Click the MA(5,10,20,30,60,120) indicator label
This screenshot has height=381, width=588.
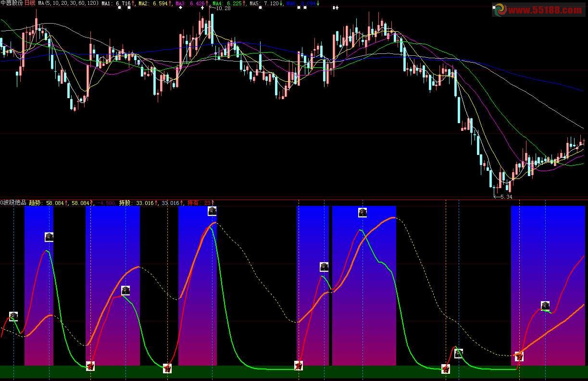(68, 3)
